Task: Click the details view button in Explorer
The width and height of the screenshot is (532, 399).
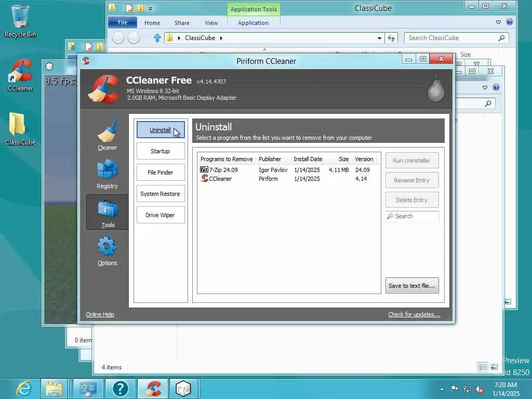Action: pyautogui.click(x=483, y=367)
